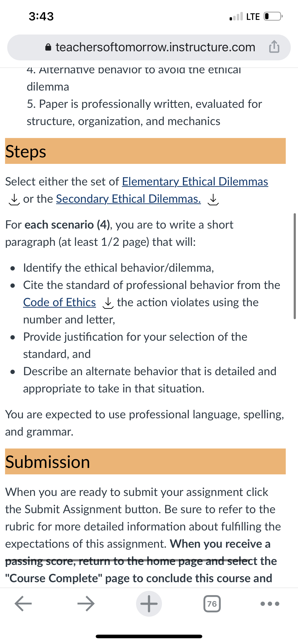298x644 pixels.
Task: Tap the page scrollbar on right edge
Action: (x=295, y=266)
